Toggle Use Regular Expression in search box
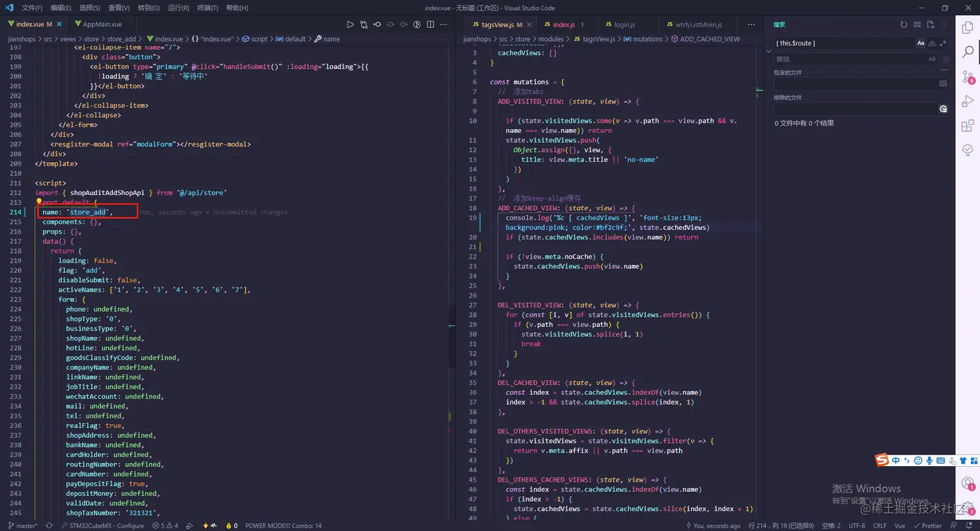Viewport: 980px width, 531px height. (x=943, y=43)
